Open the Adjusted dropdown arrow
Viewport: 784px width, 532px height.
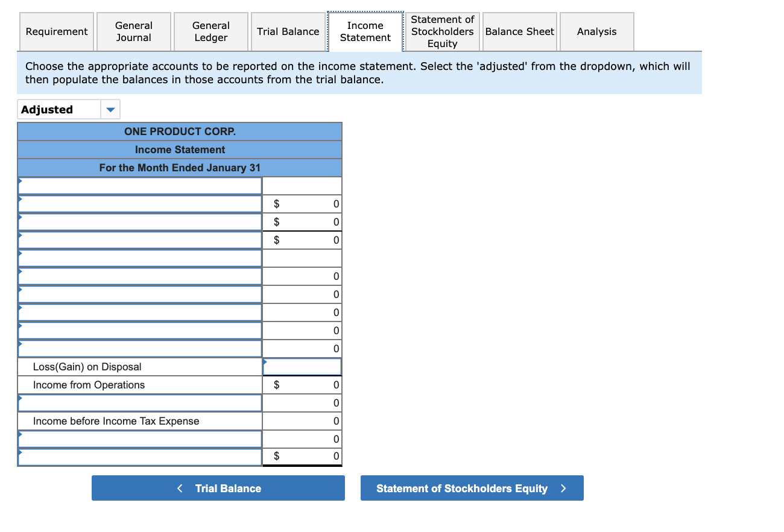(x=110, y=110)
